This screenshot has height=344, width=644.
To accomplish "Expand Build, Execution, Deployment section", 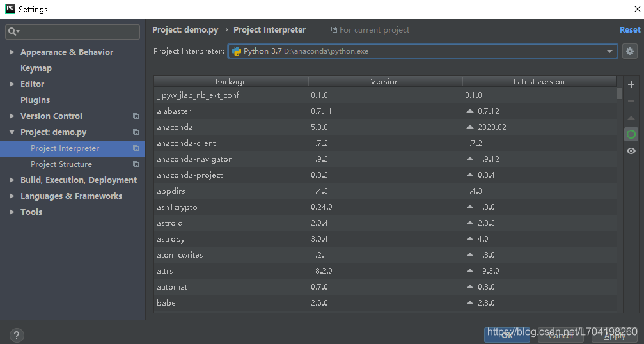I will pos(12,180).
